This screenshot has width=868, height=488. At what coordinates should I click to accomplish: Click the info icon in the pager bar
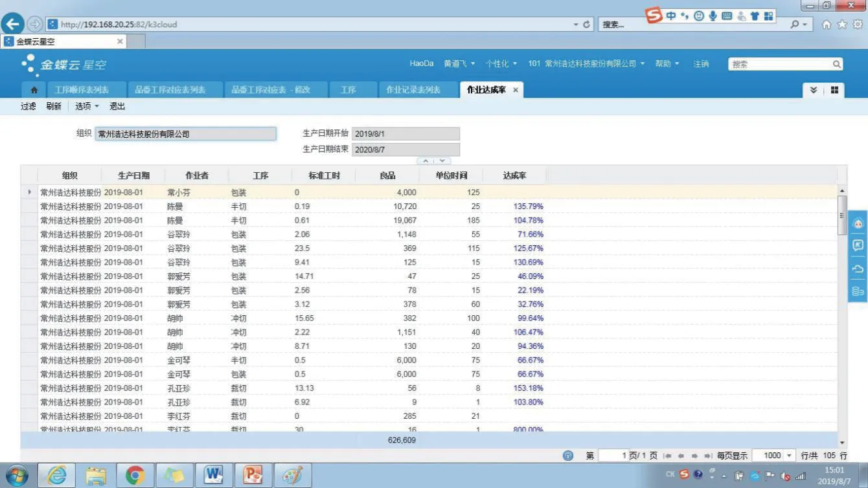point(568,456)
